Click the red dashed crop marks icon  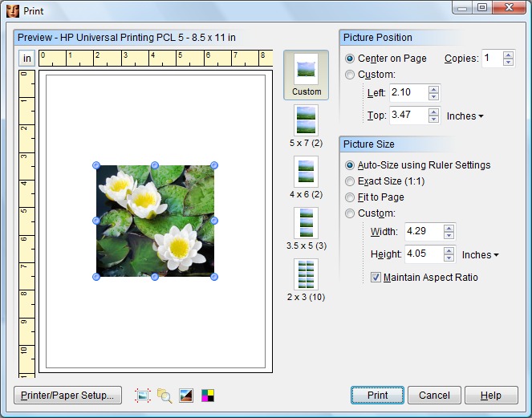(143, 395)
